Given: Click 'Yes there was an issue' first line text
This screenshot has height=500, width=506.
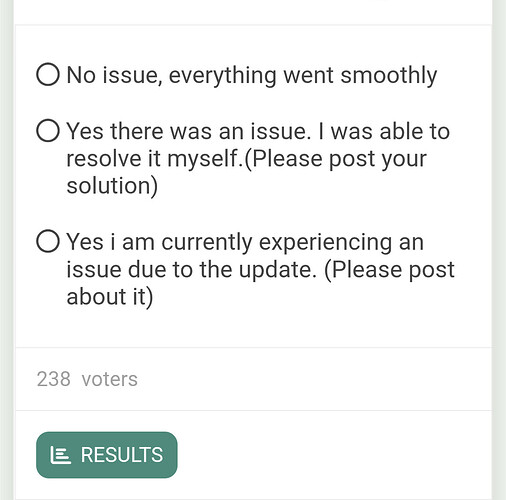Looking at the screenshot, I should pyautogui.click(x=189, y=131).
